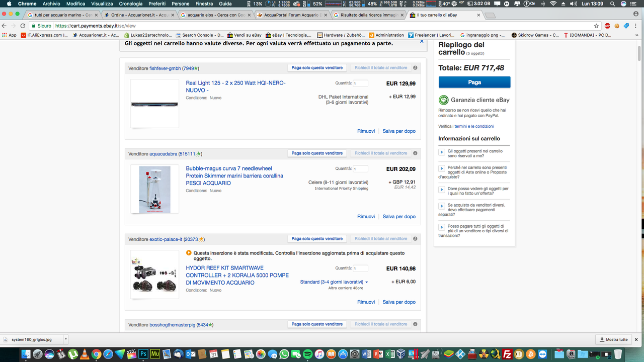Open Standard shipping options dropdown

[334, 282]
